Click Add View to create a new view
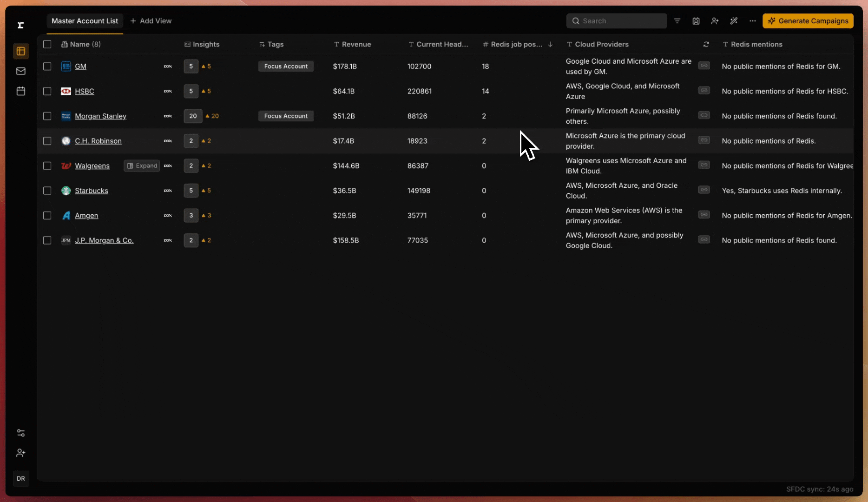This screenshot has height=502, width=868. 151,20
